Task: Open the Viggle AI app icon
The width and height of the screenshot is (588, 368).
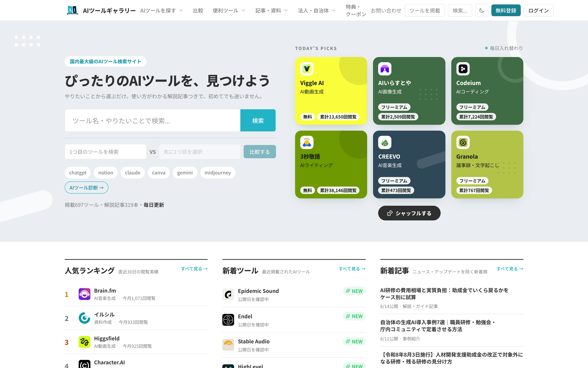Action: point(307,69)
